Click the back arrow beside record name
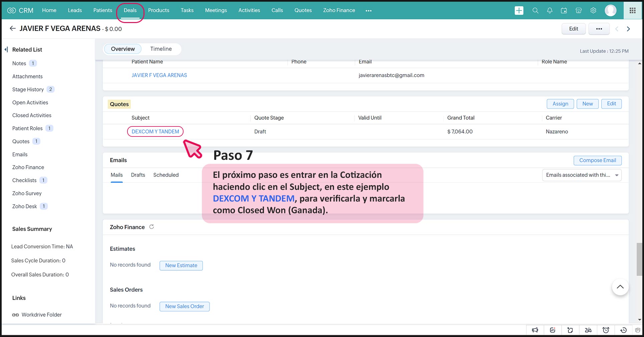Image resolution: width=644 pixels, height=337 pixels. (13, 29)
